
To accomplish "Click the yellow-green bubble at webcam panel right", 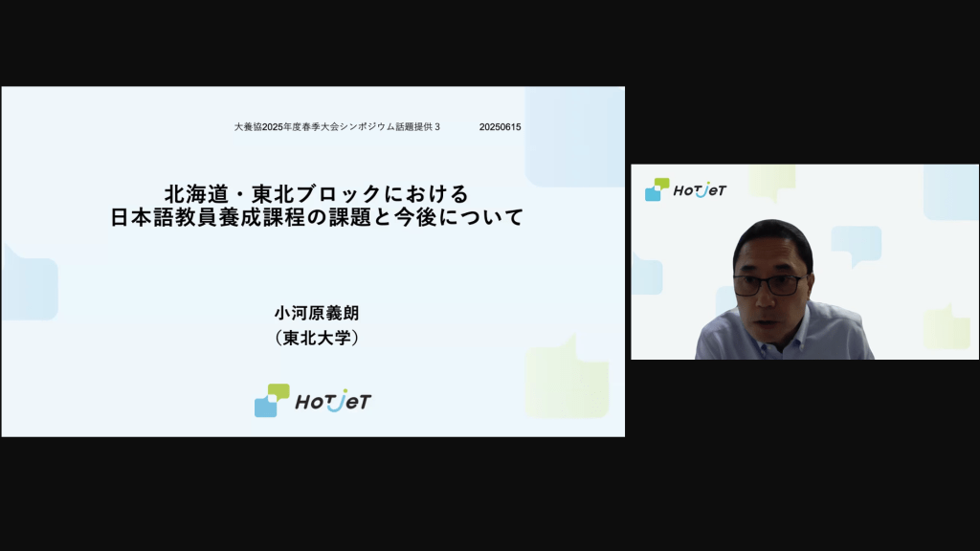I will tap(947, 327).
